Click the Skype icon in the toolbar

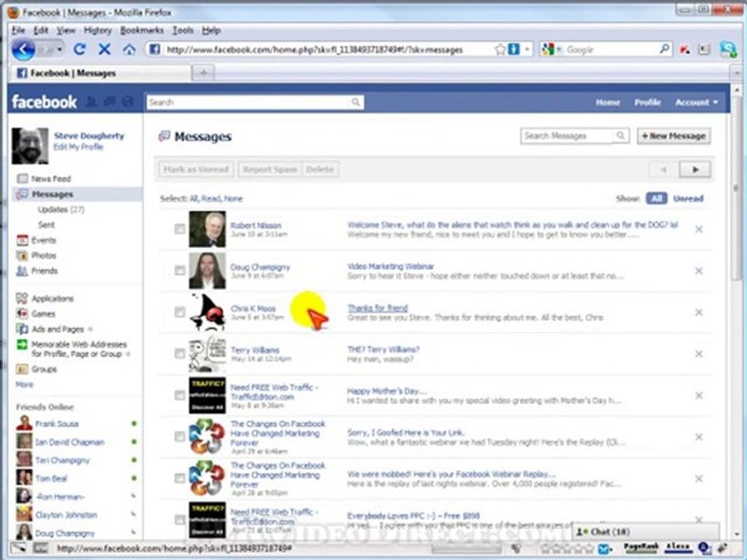[728, 48]
